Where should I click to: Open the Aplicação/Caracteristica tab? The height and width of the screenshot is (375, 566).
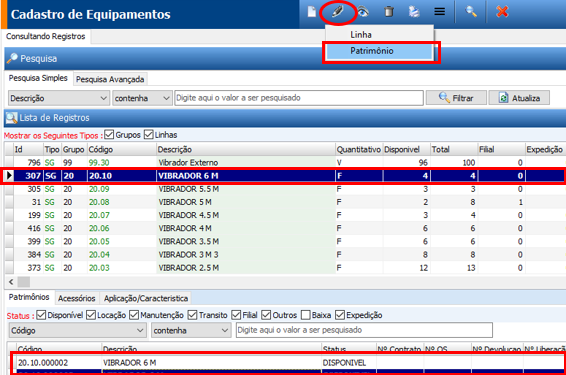tap(146, 298)
